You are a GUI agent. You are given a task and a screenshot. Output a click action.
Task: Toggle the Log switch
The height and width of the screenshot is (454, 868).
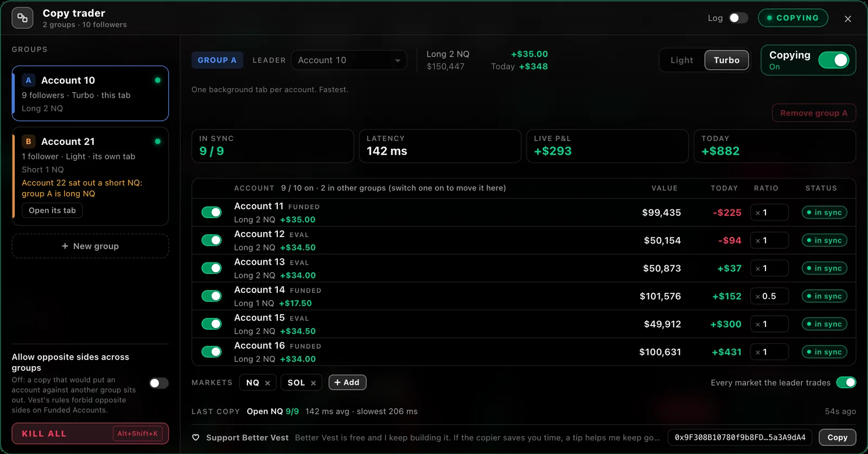point(738,18)
